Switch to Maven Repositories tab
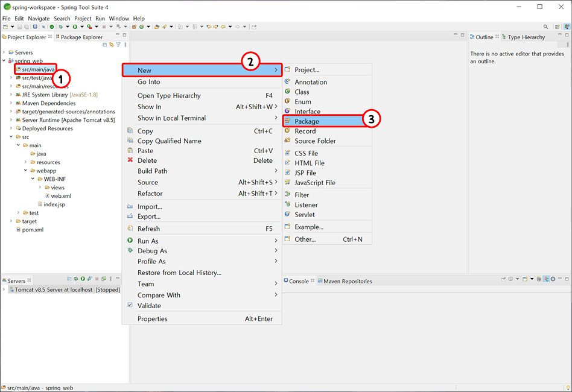This screenshot has height=392, width=572. pos(345,281)
